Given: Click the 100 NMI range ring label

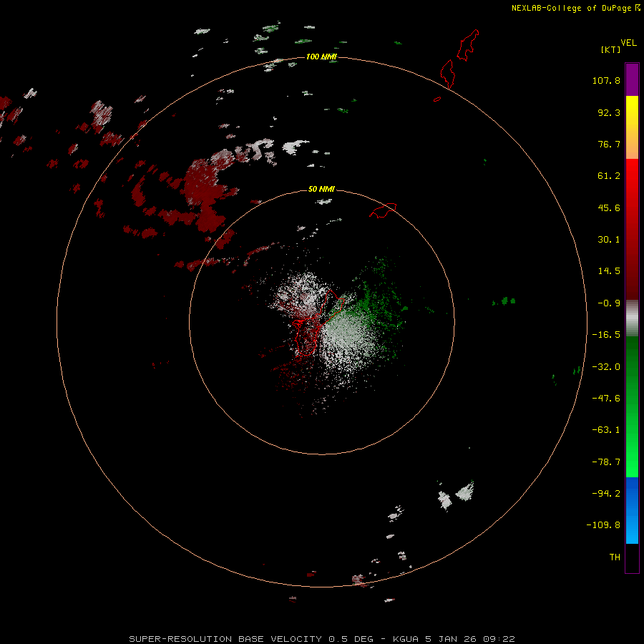Looking at the screenshot, I should coord(321,57).
